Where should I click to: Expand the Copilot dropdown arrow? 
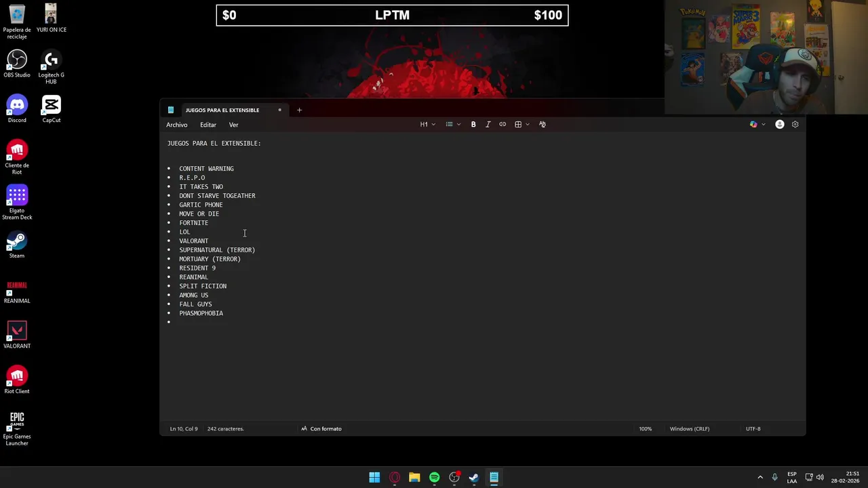764,125
